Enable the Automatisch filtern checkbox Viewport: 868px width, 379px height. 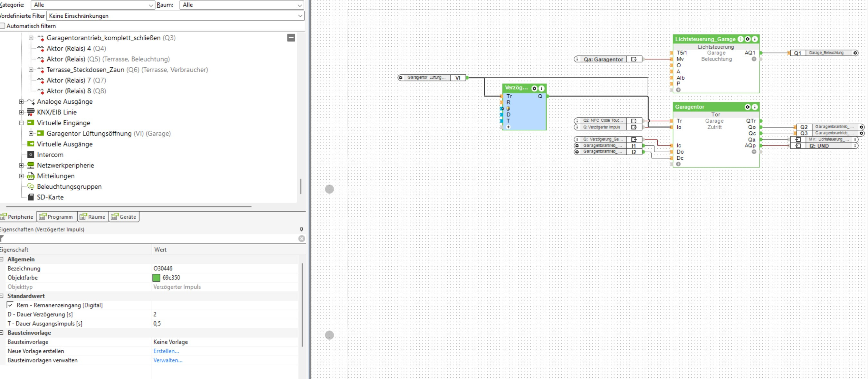pyautogui.click(x=3, y=26)
